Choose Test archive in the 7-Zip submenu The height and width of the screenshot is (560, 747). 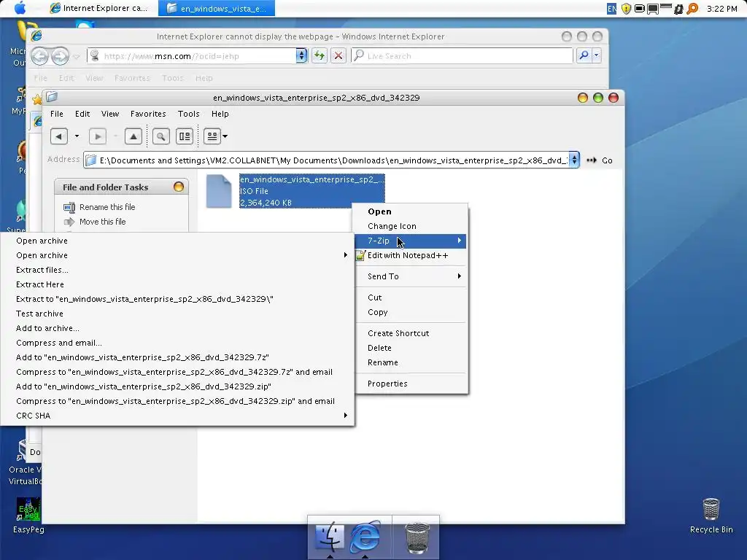tap(178, 314)
